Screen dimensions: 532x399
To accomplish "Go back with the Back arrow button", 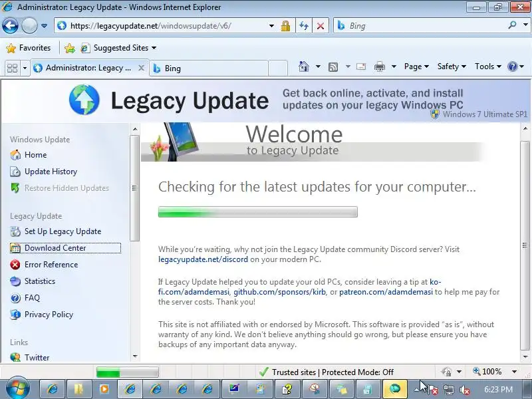I will pos(10,26).
